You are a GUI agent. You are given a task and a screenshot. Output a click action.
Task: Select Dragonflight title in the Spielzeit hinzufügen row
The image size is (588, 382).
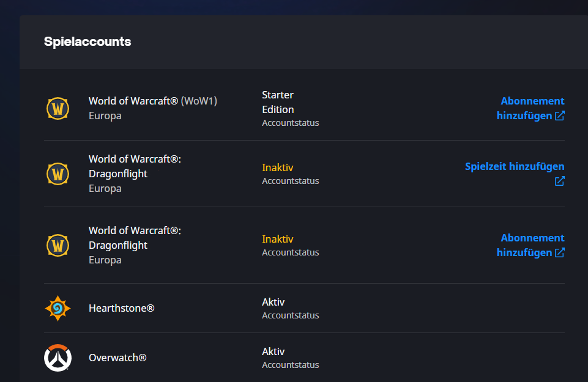[x=135, y=166]
